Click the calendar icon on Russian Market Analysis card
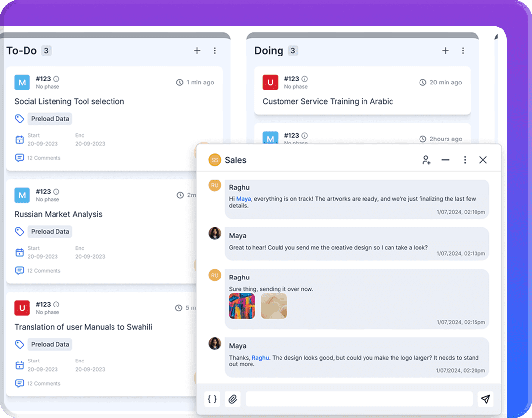Screen dimensions: 532x418 tap(20, 252)
